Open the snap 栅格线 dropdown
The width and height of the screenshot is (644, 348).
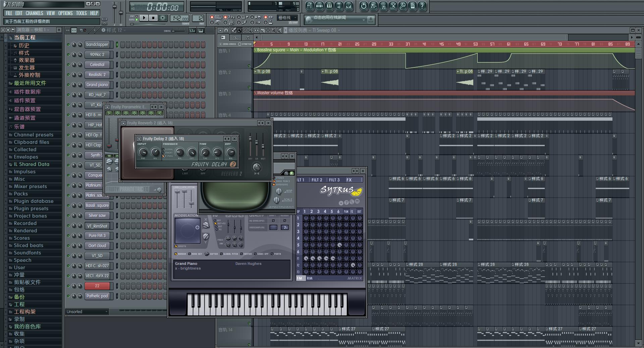pyautogui.click(x=288, y=18)
